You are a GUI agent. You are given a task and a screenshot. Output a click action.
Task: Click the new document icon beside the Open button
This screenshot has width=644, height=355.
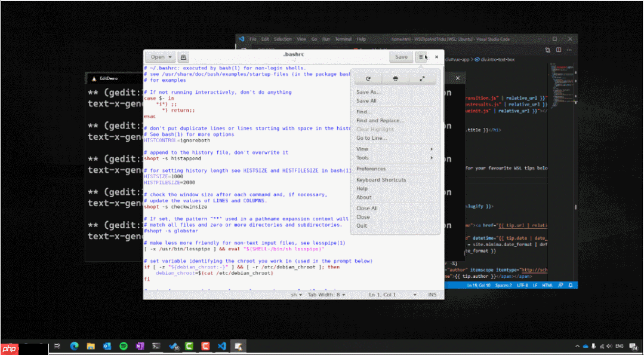(x=183, y=57)
